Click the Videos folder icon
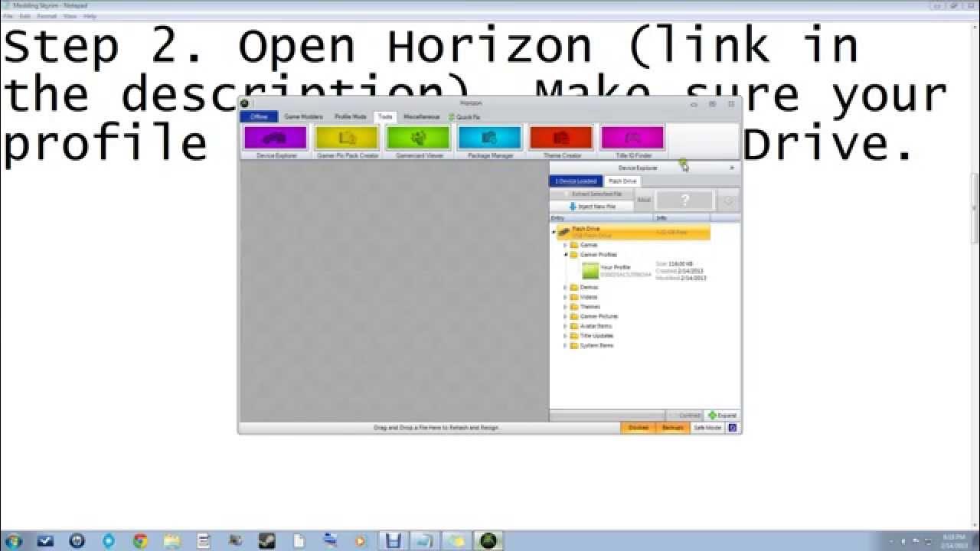Screen dimensions: 980x551 (x=573, y=297)
